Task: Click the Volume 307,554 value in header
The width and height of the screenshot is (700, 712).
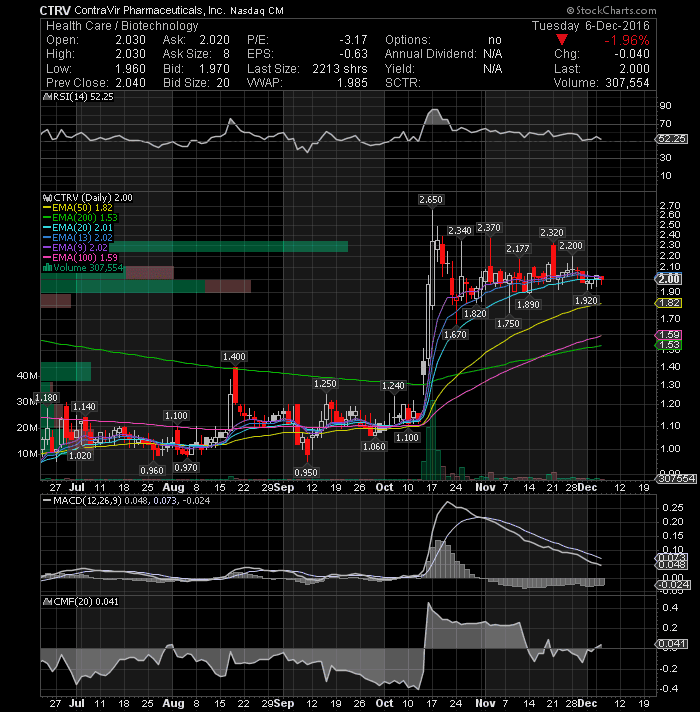Action: pos(627,83)
